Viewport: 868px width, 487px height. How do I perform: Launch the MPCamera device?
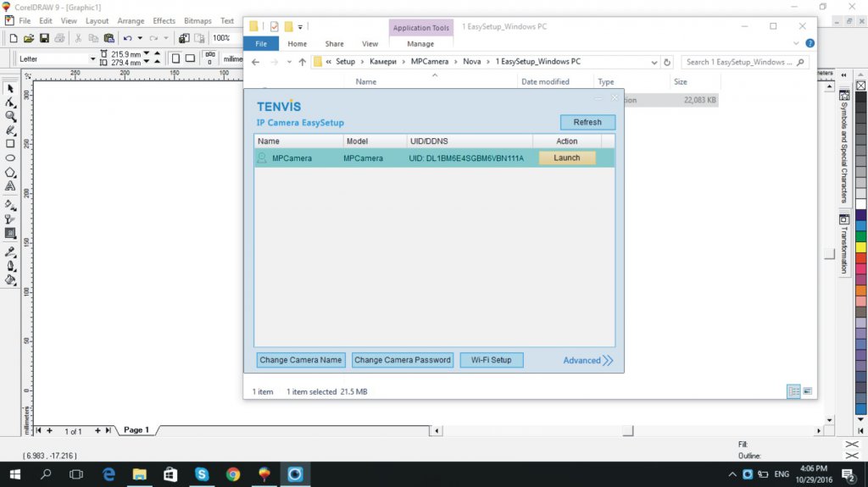point(567,158)
